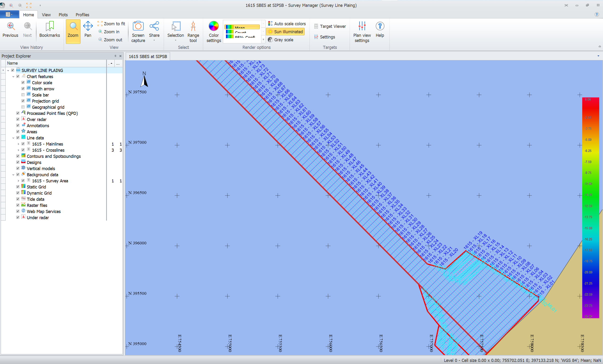Open the ribbon Help
The height and width of the screenshot is (364, 603).
coord(380,30)
